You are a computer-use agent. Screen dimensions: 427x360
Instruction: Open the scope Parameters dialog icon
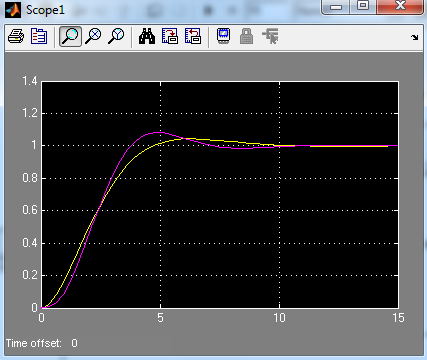point(39,36)
